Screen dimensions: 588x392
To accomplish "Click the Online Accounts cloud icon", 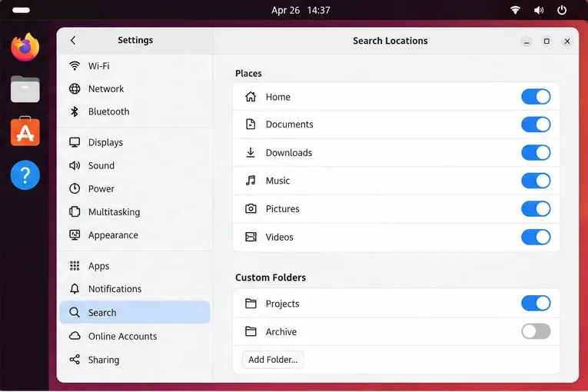I will pos(75,336).
